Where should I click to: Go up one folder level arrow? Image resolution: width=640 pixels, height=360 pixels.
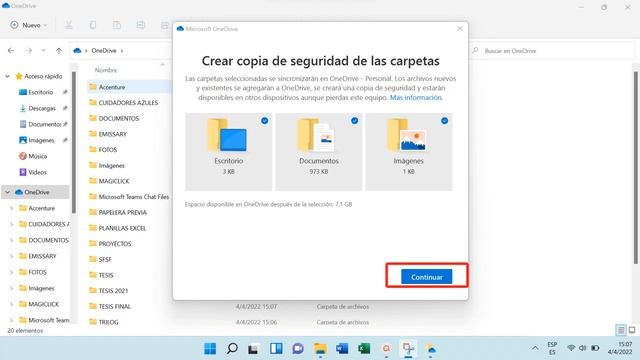(59, 51)
